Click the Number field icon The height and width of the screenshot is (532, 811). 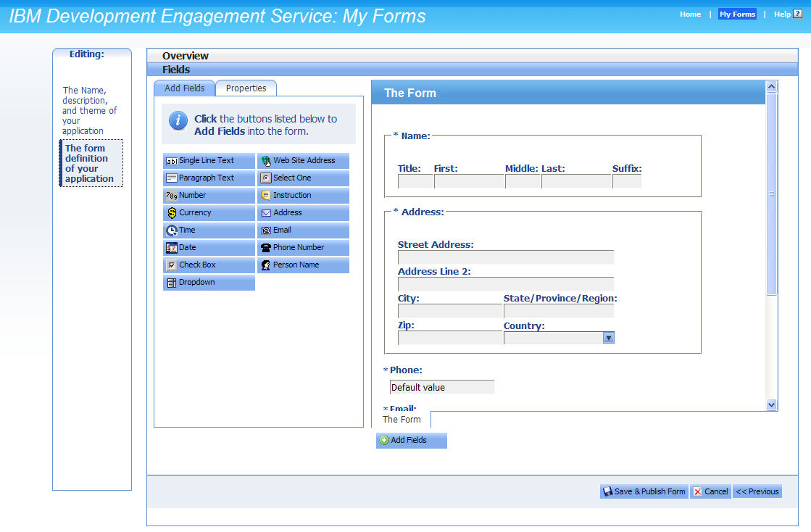click(171, 196)
